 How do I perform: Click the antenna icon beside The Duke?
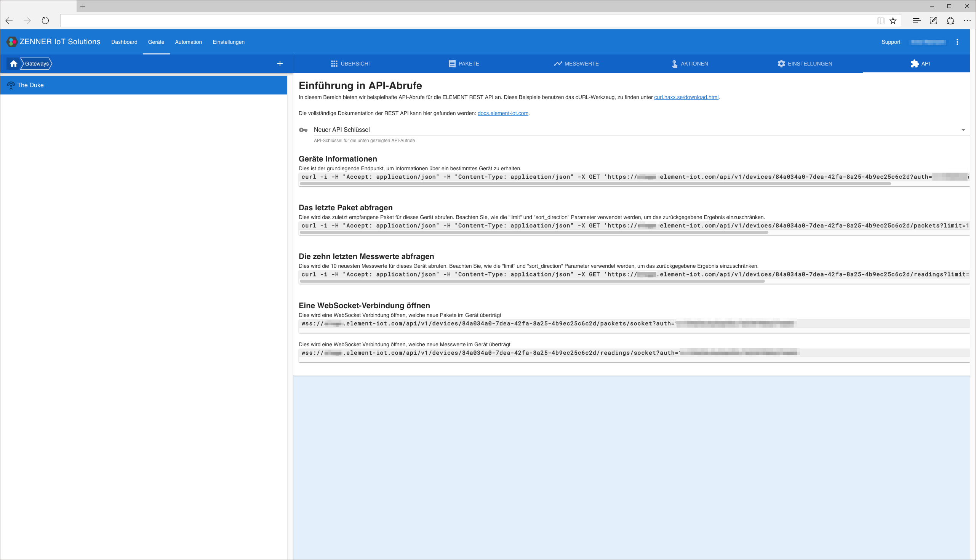tap(11, 85)
